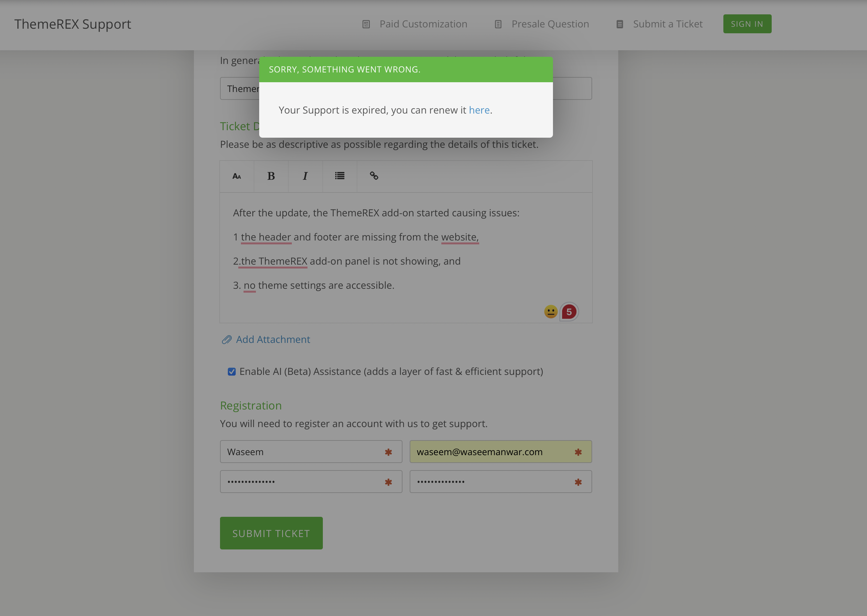Click the required asterisk in the name field
The image size is (867, 616).
(388, 452)
